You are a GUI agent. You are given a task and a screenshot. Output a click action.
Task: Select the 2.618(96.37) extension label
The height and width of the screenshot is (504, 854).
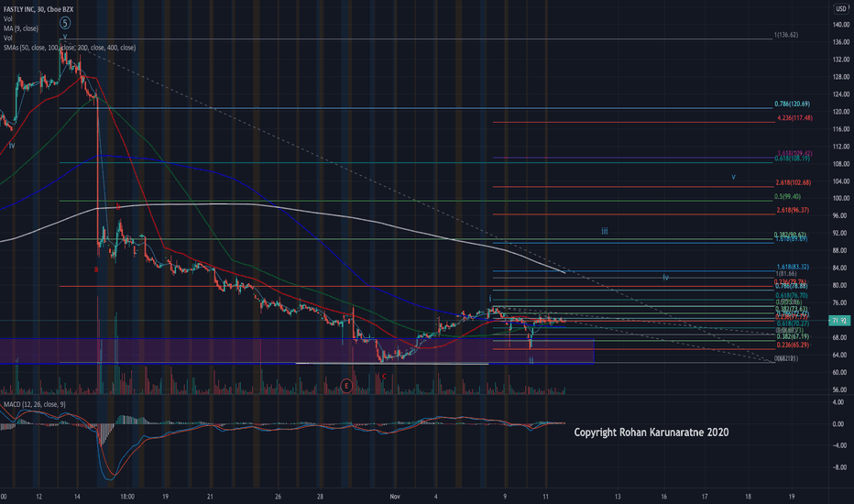(793, 210)
